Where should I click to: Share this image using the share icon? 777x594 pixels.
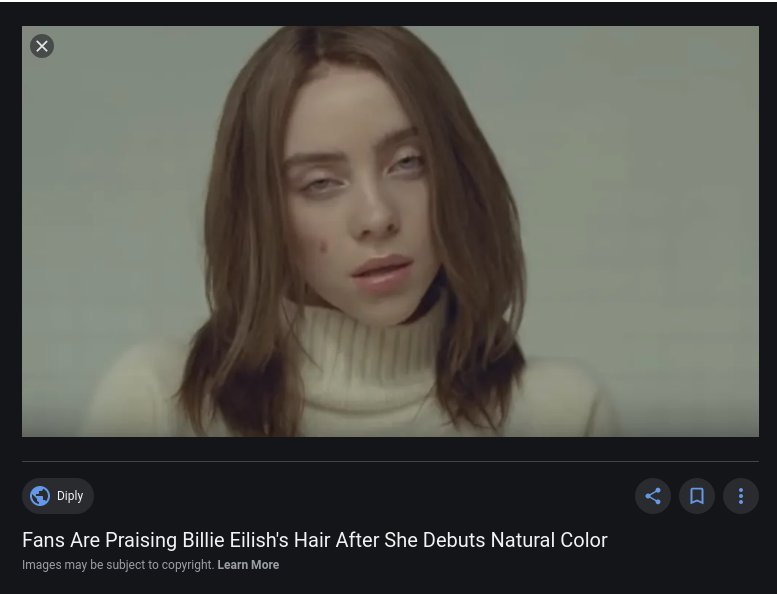coord(653,496)
